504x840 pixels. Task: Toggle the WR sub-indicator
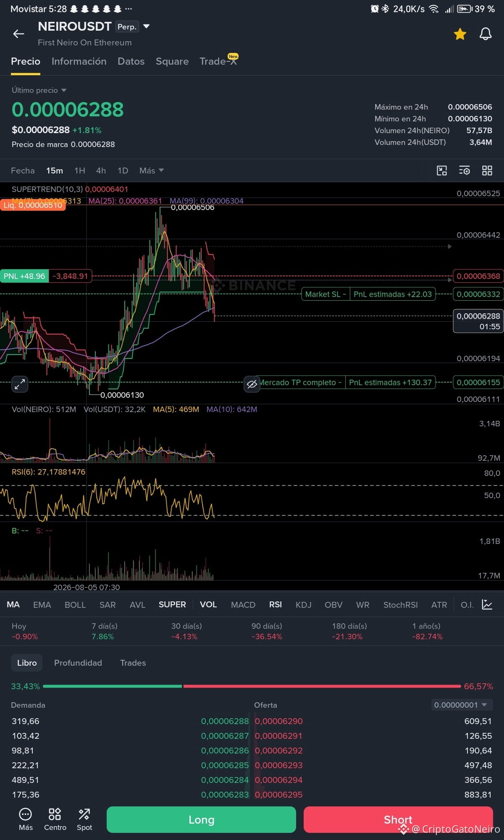[x=363, y=604]
